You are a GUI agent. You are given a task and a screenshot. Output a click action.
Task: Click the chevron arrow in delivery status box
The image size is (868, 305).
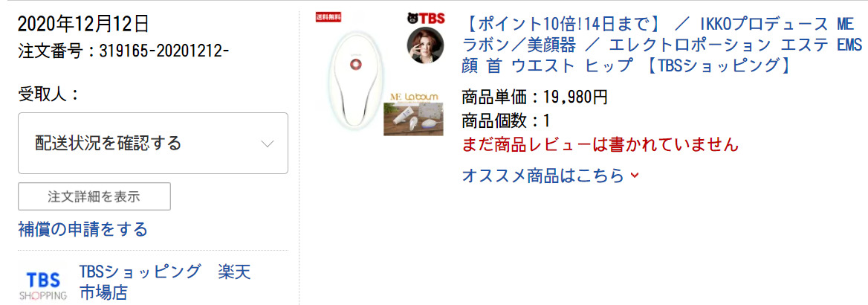click(268, 144)
